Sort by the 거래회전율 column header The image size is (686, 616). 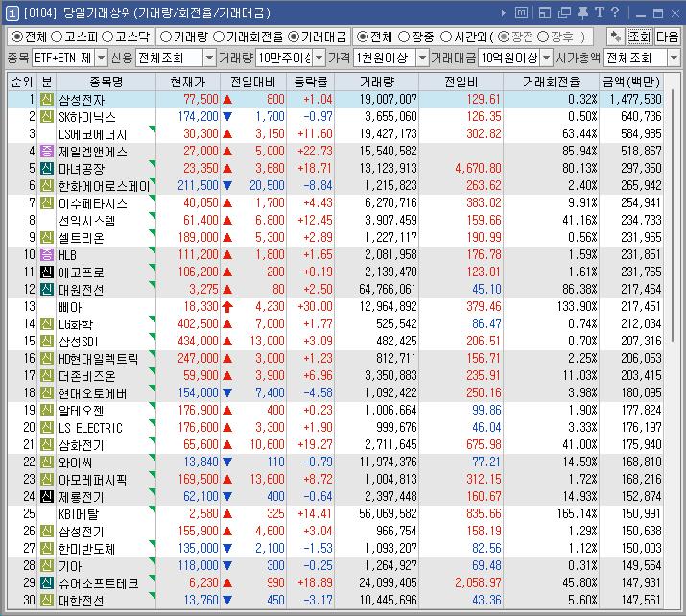tap(551, 82)
